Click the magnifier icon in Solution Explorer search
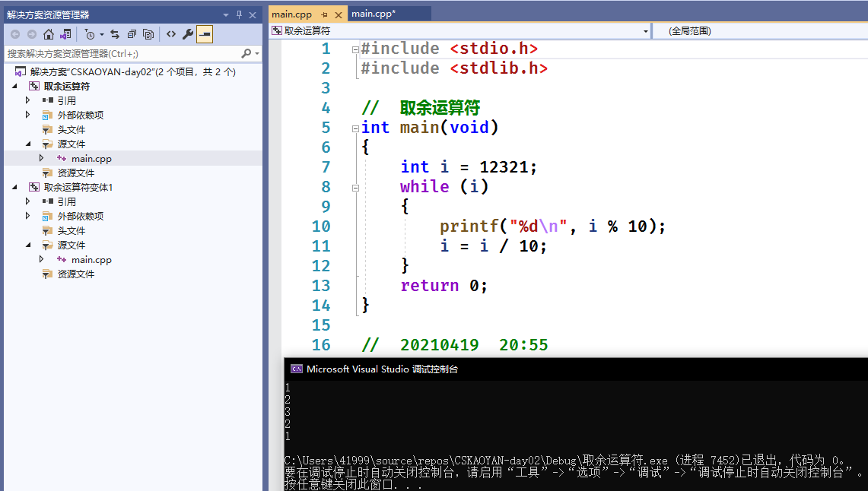The height and width of the screenshot is (491, 868). pyautogui.click(x=246, y=54)
